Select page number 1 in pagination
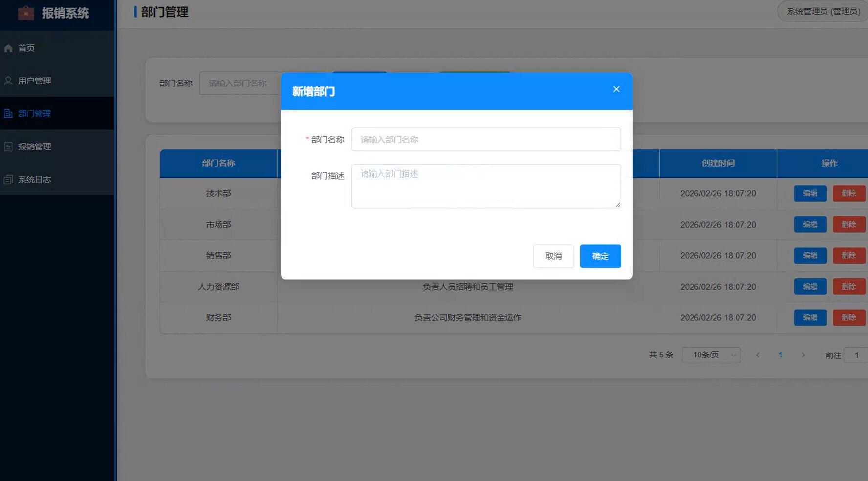This screenshot has width=868, height=481. click(x=781, y=355)
